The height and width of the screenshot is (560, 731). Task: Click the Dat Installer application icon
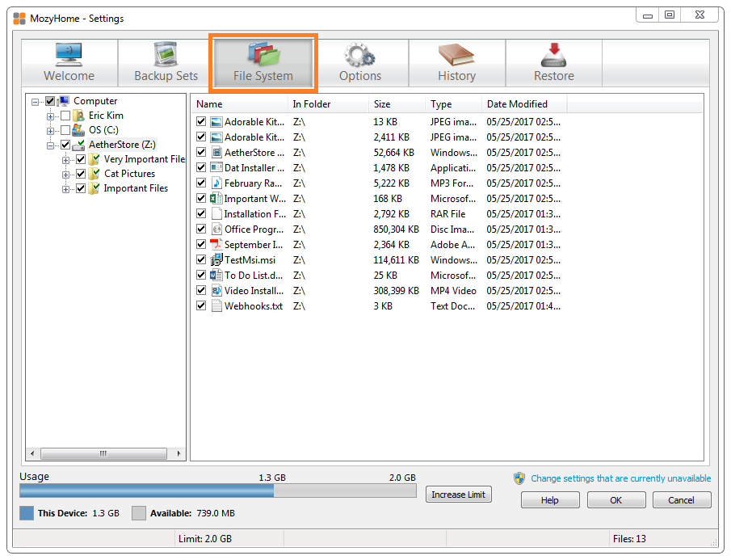(x=216, y=168)
